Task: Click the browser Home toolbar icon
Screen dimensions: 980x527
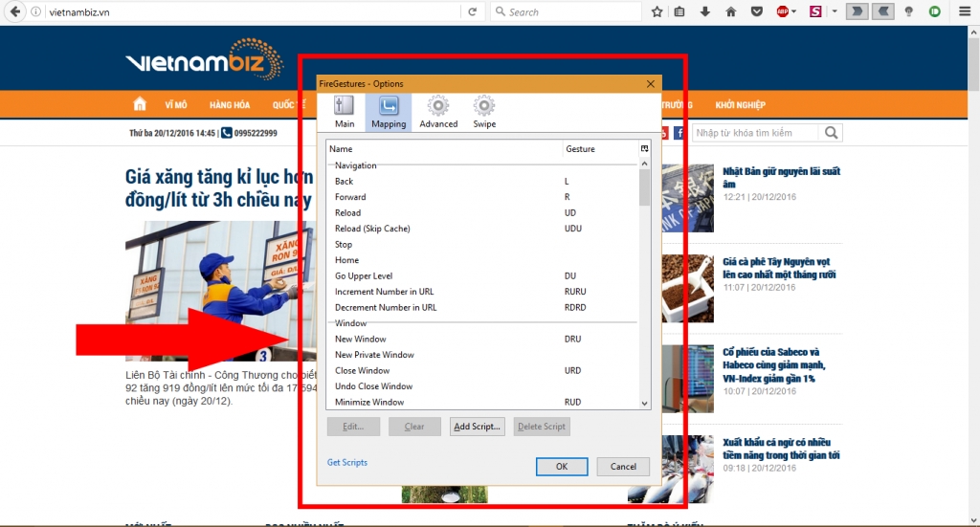Action: [x=730, y=11]
